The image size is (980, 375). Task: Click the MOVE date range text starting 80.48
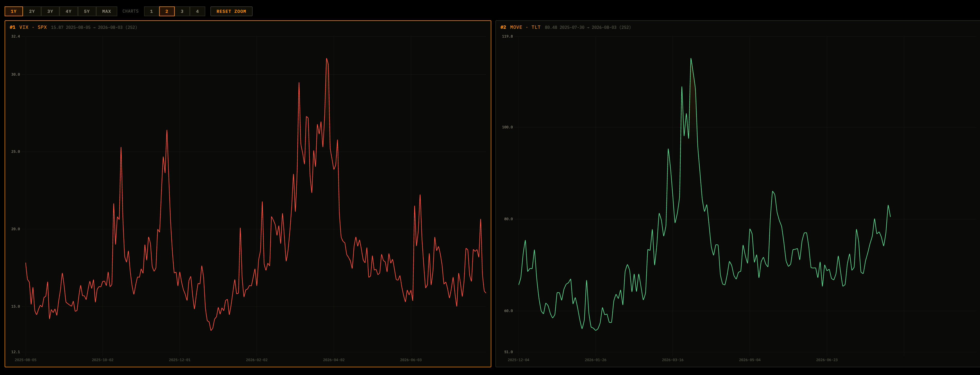coord(588,27)
